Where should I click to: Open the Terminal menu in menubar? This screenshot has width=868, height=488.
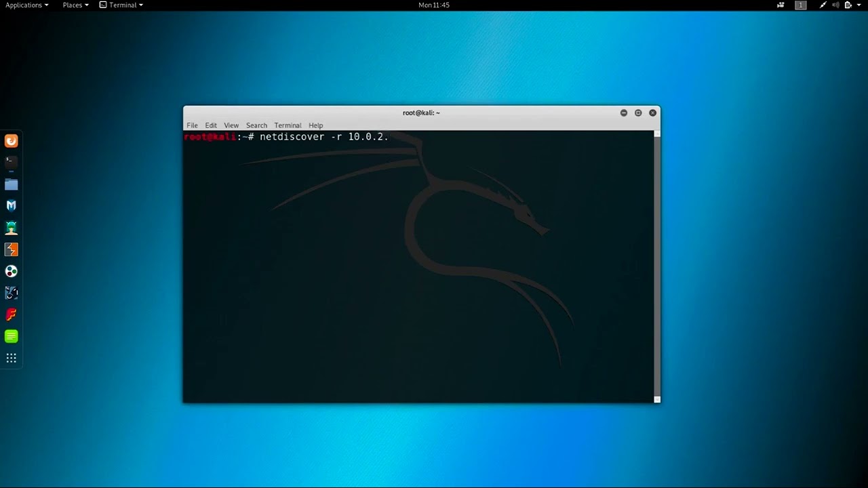288,125
